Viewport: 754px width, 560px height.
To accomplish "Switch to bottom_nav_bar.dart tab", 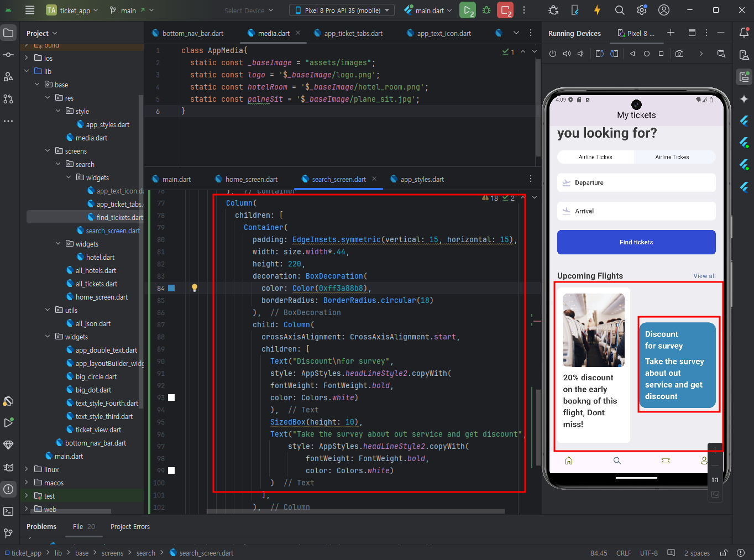I will (187, 33).
